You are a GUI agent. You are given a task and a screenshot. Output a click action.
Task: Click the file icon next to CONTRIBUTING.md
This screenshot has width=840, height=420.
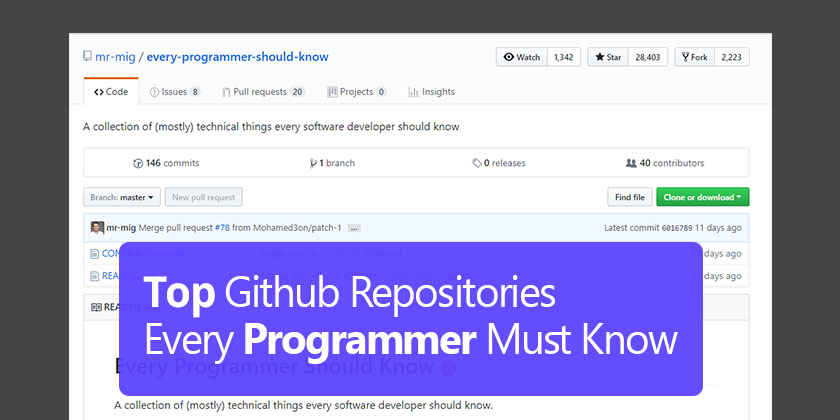(94, 253)
